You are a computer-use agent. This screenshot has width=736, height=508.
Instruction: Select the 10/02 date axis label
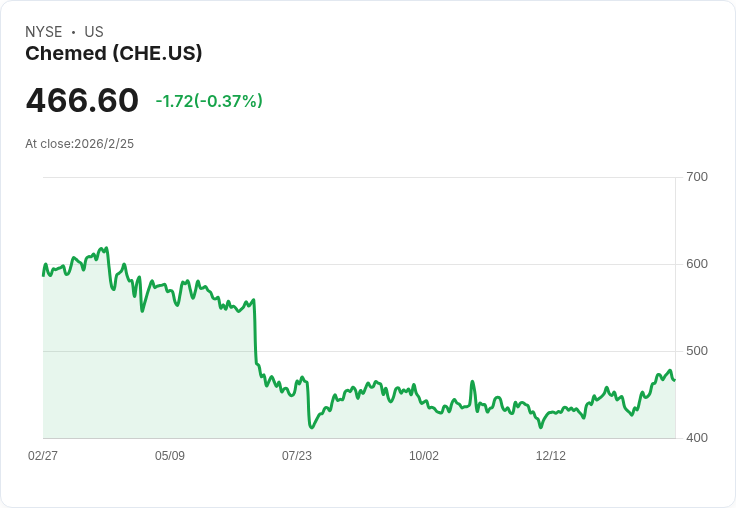[424, 456]
